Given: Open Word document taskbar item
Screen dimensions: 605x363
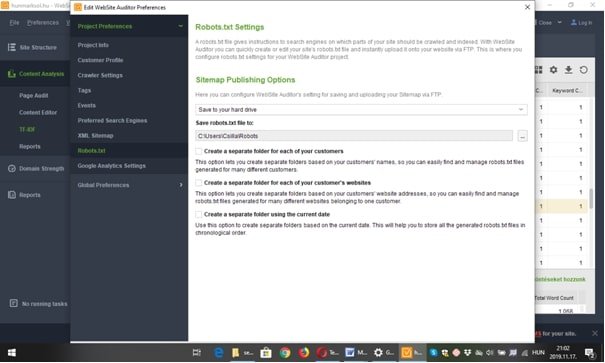Looking at the screenshot, I should click(x=356, y=353).
